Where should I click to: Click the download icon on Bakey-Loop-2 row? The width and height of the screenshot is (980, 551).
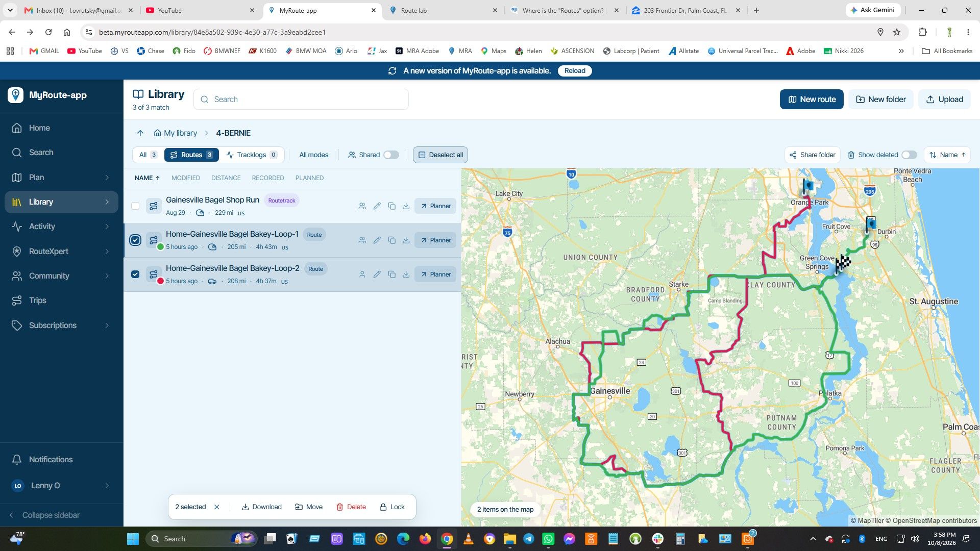tap(406, 274)
